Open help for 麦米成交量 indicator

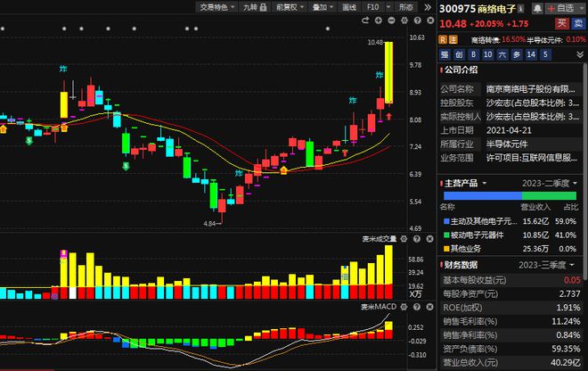point(417,239)
